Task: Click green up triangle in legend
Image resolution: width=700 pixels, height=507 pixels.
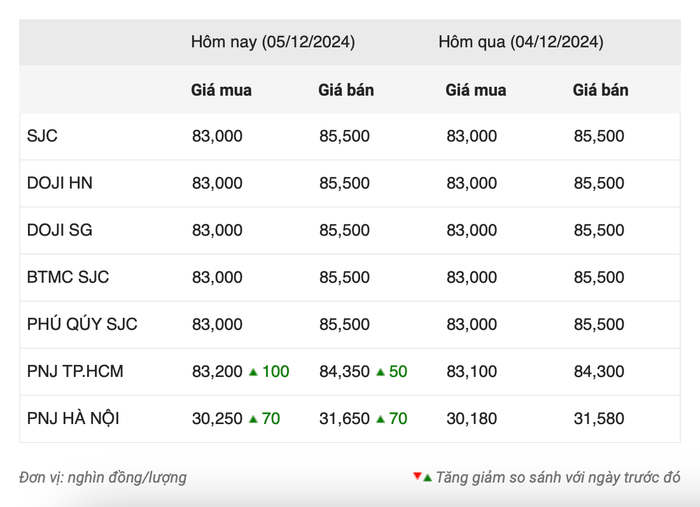Action: pos(427,478)
